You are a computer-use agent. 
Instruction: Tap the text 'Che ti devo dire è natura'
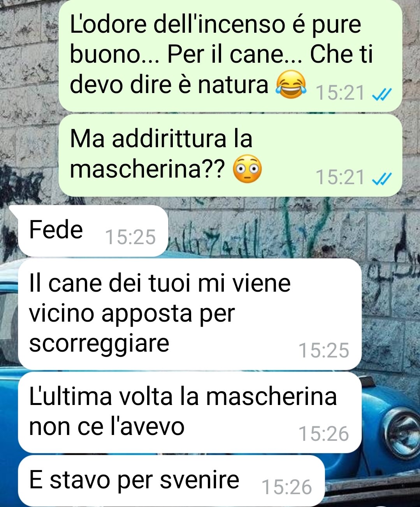click(221, 69)
